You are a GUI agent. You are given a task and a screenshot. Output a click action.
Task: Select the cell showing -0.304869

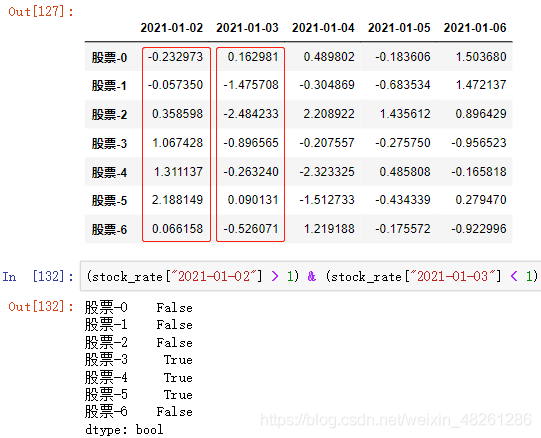pos(327,85)
